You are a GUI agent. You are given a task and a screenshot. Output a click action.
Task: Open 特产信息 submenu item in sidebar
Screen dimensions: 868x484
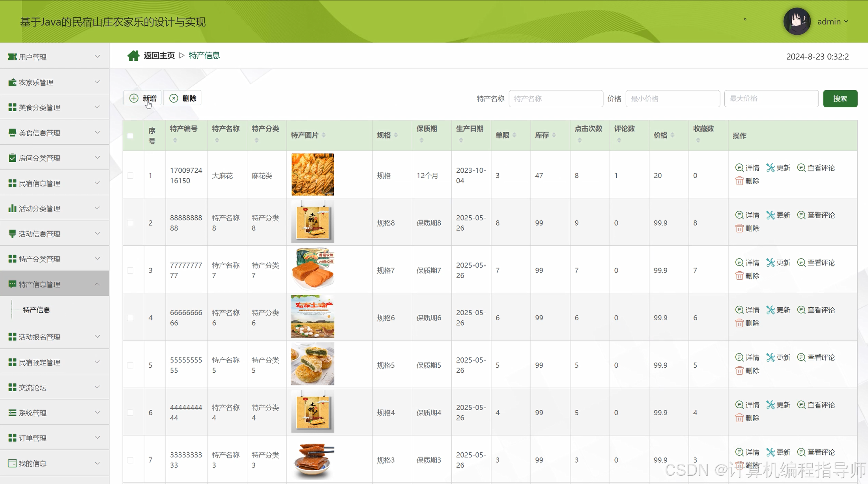pos(36,310)
